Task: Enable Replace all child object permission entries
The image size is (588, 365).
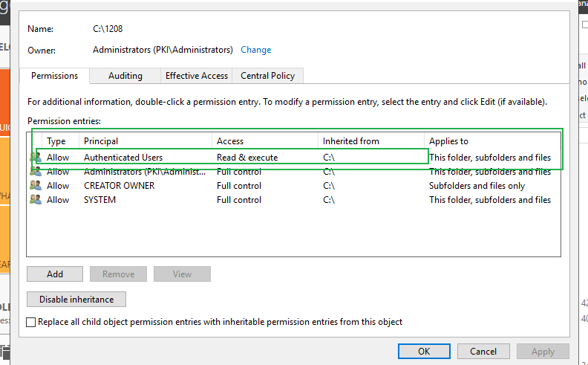Action: click(31, 323)
